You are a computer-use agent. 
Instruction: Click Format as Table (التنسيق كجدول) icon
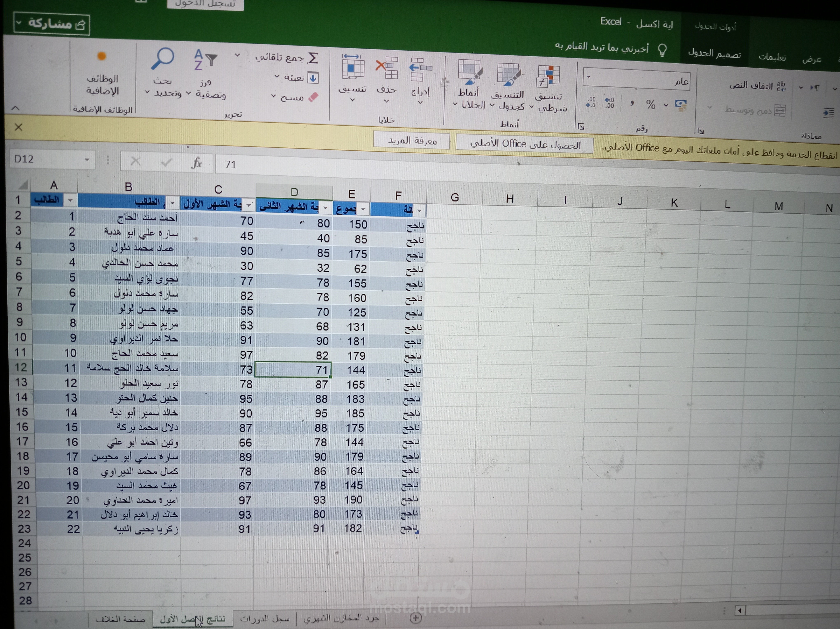509,74
